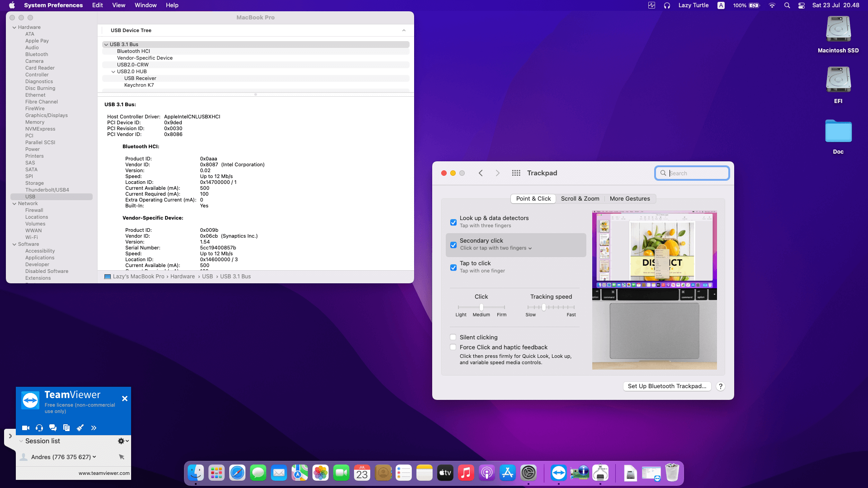Open TeamViewer chat bubbles icon
Screen dimensions: 868x488
[53, 428]
